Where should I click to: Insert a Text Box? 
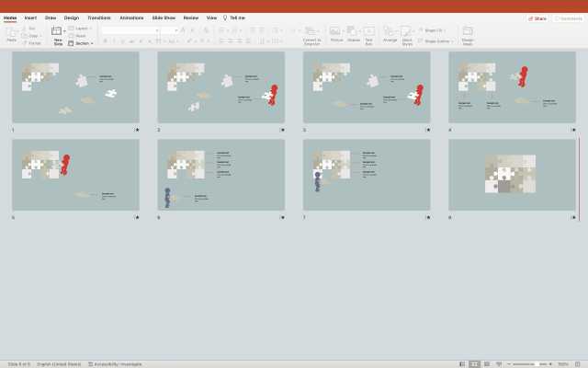[369, 32]
